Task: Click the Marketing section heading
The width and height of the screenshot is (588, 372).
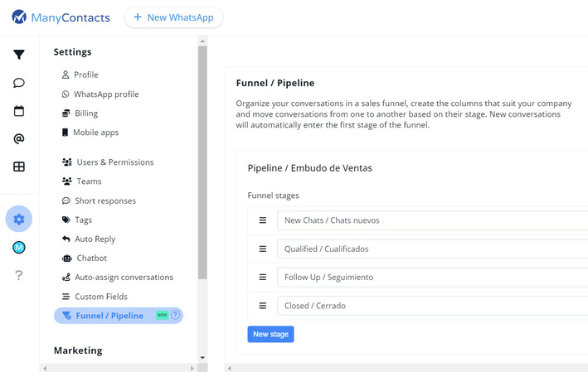Action: point(78,350)
